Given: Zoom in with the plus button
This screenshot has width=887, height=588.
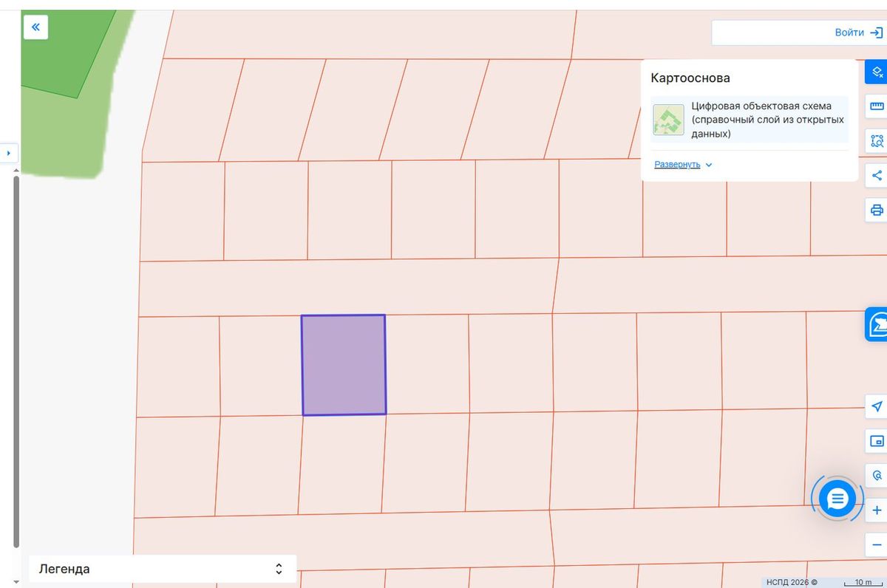Looking at the screenshot, I should [x=877, y=510].
